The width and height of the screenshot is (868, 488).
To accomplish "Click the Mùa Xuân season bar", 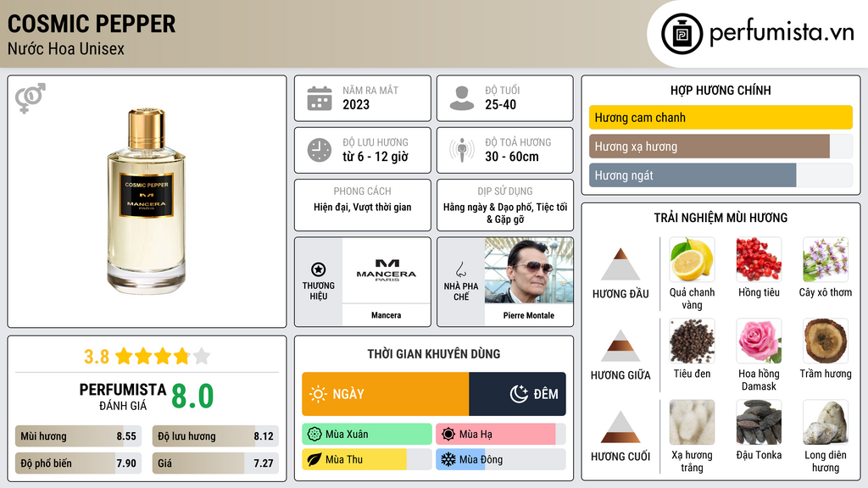I will 367,435.
